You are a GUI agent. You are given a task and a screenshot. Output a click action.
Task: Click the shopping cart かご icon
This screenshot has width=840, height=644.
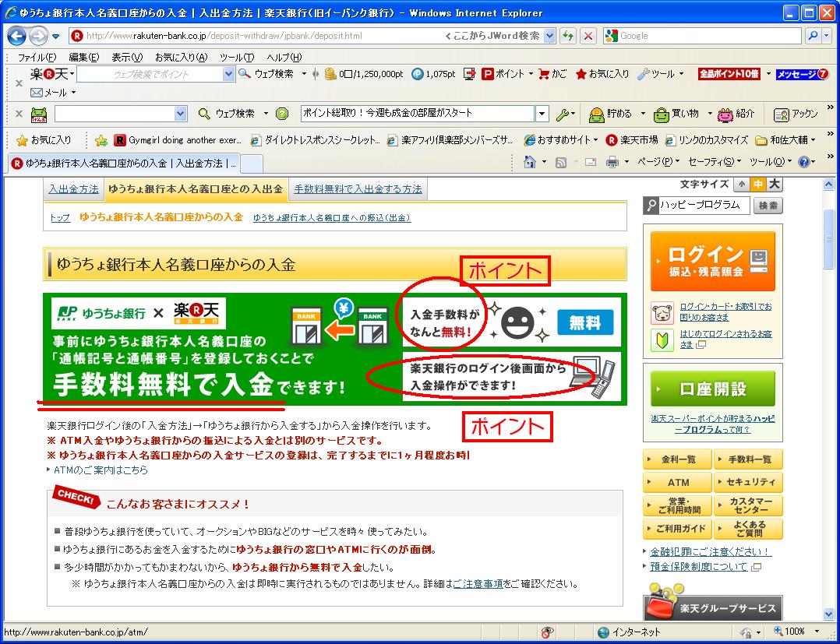[x=544, y=74]
